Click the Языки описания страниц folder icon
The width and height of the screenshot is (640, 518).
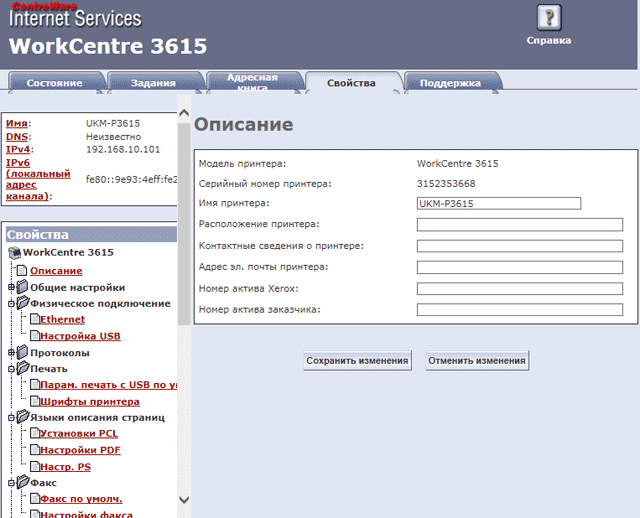point(23,417)
